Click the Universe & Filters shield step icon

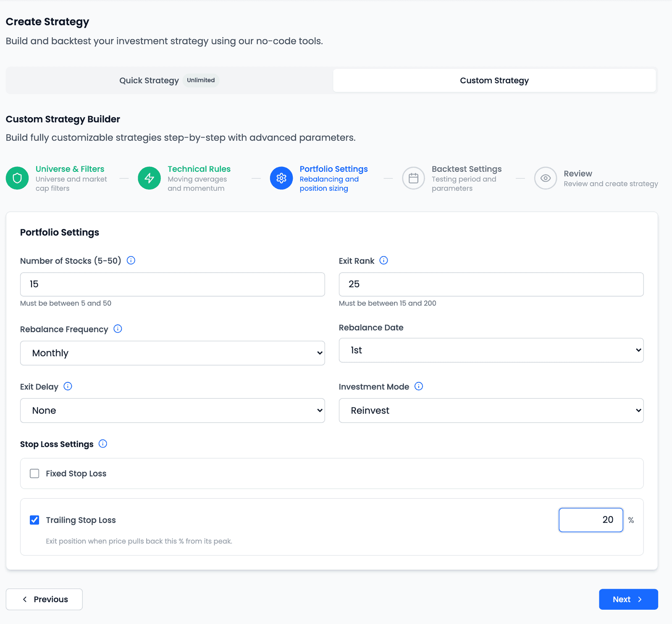pyautogui.click(x=17, y=178)
